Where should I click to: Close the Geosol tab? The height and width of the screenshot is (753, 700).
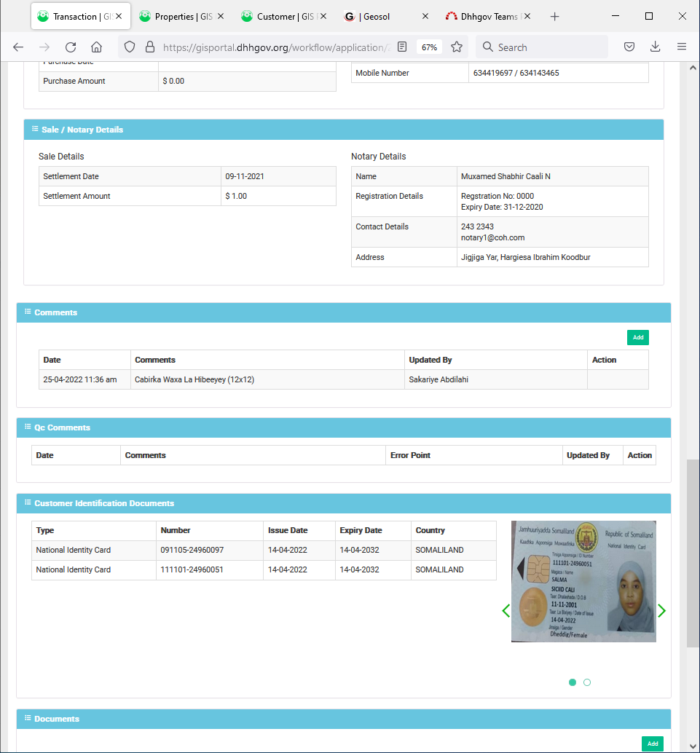425,16
